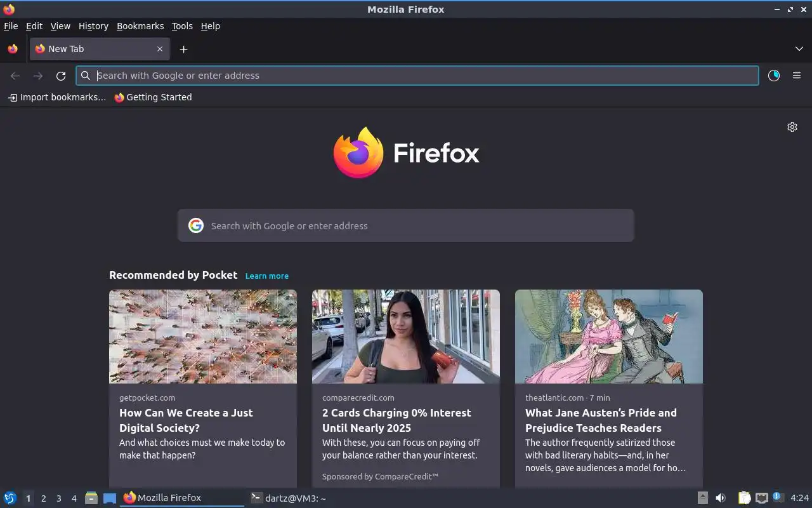Open a new tab with plus button

coord(183,49)
